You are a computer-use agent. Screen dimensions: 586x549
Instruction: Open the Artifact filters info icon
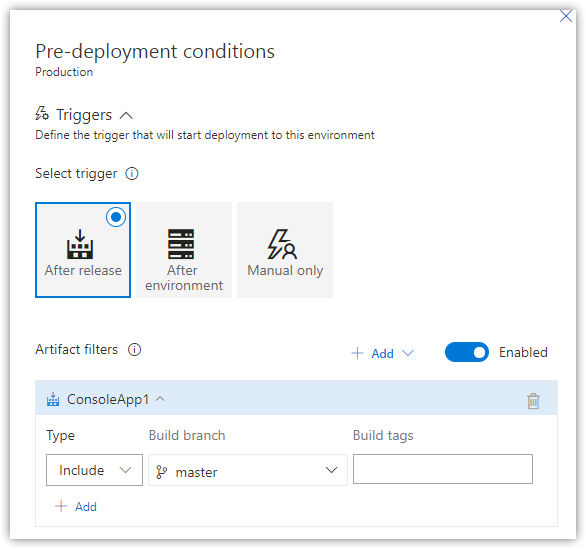tap(135, 350)
